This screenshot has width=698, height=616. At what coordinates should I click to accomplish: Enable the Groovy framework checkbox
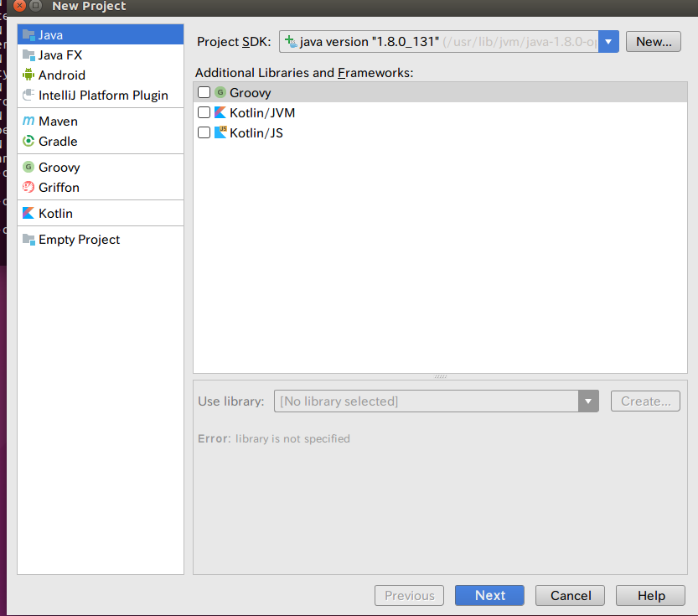tap(204, 92)
